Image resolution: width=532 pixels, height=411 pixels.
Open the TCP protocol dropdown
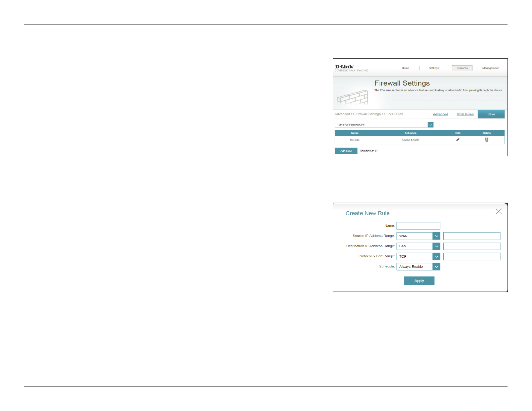coord(418,256)
